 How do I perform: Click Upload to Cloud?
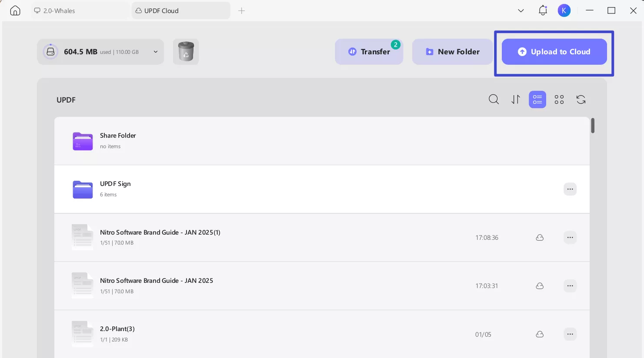[x=554, y=52]
